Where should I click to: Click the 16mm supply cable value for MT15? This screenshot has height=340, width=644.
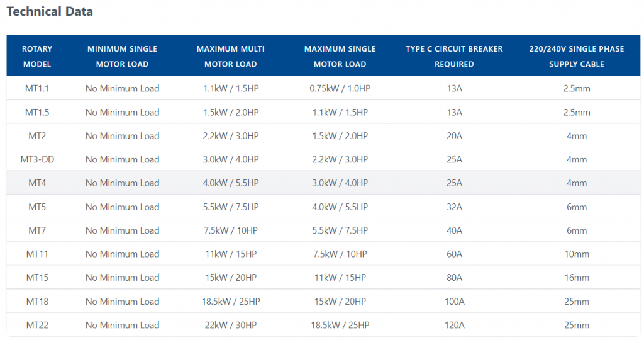click(x=577, y=278)
